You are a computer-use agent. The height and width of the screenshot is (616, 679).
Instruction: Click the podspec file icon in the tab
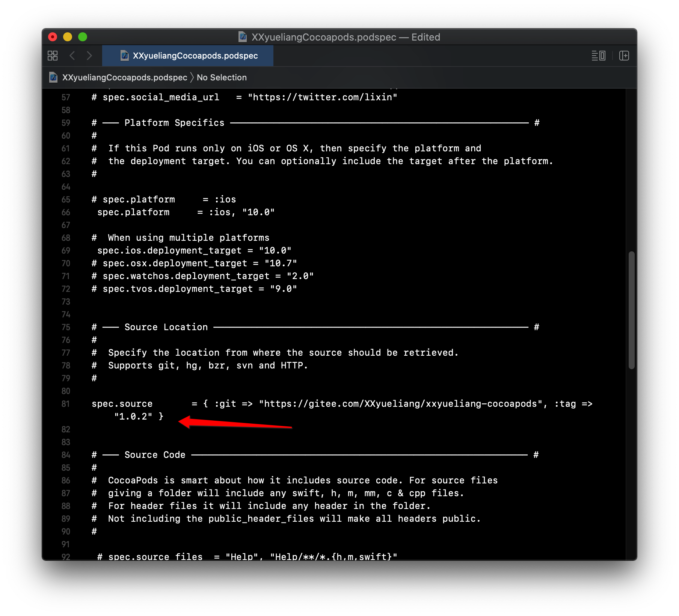125,56
